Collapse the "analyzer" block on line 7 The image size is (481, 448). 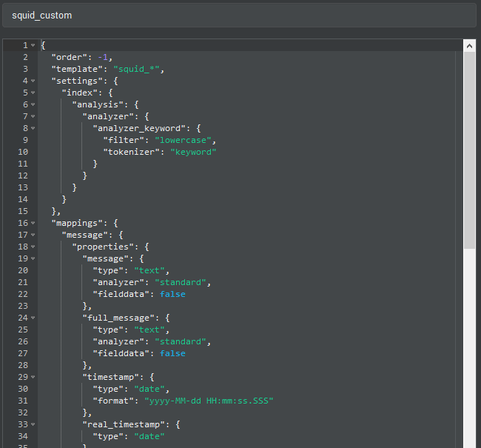33,117
